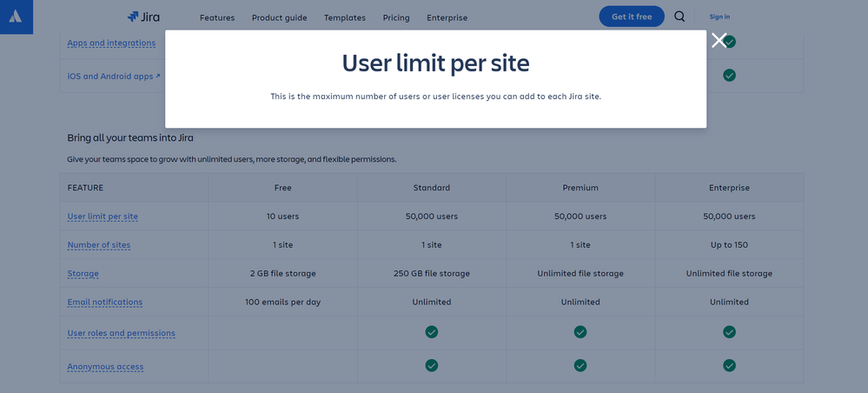This screenshot has height=393, width=868.
Task: Click Anonymous access feature link
Action: [x=105, y=366]
